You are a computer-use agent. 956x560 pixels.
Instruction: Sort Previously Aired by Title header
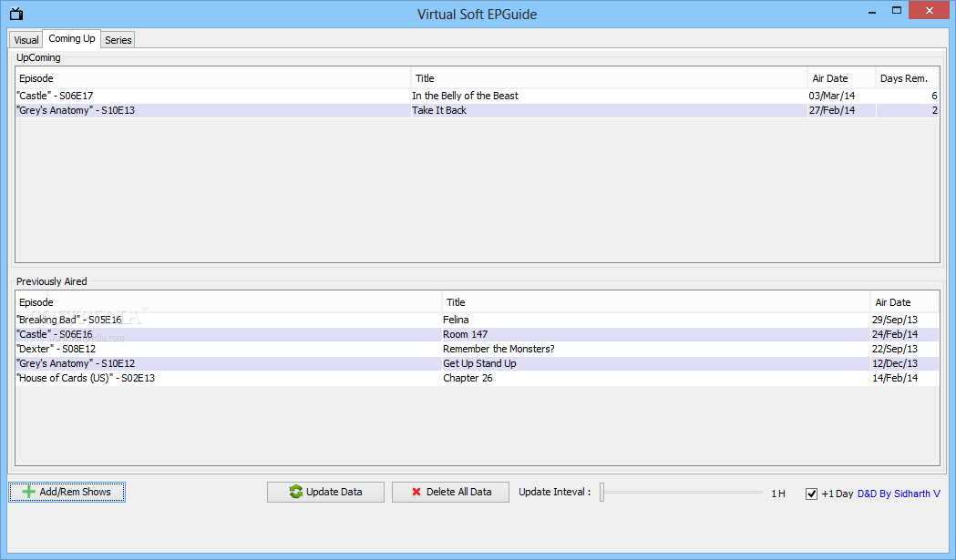click(656, 302)
